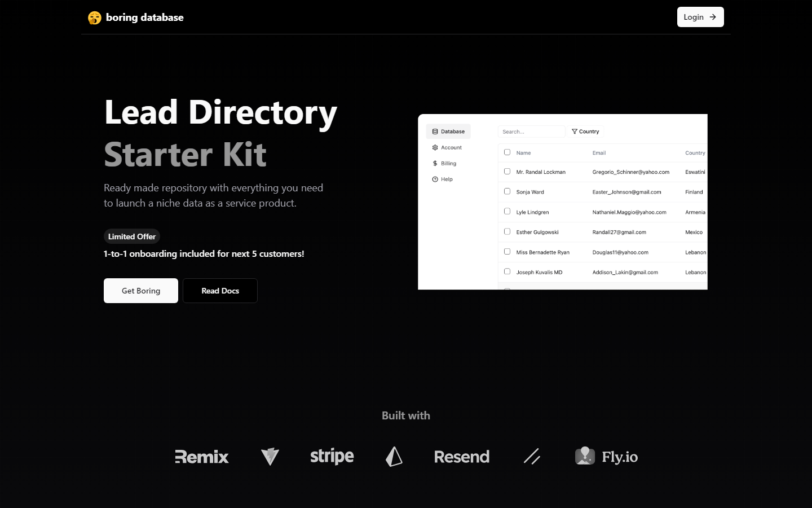Click the Fly.io logo

607,456
